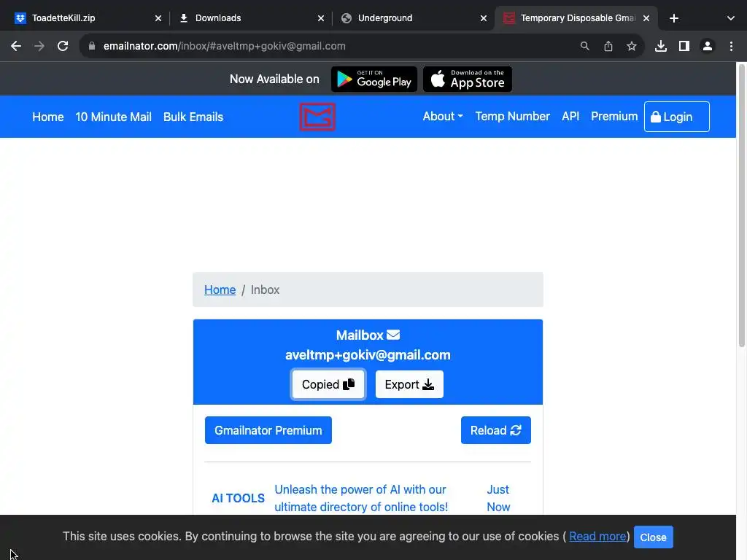Reload the browser page
Viewport: 747px width, 560px height.
coord(63,46)
